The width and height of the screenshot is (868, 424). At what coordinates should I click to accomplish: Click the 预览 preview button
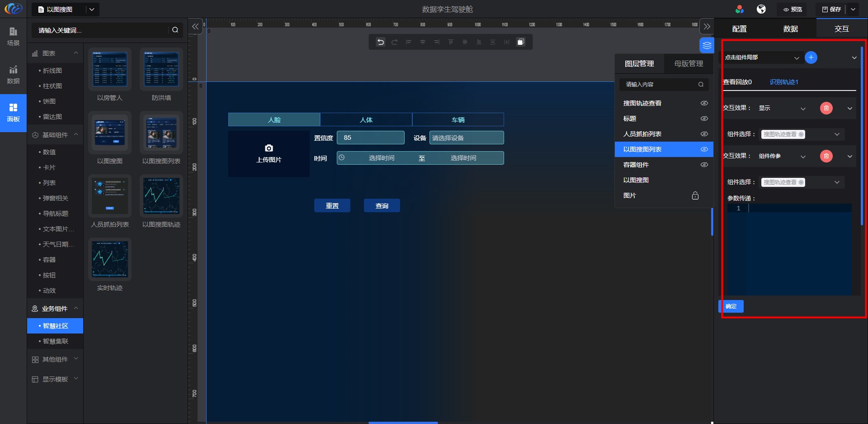[x=793, y=9]
